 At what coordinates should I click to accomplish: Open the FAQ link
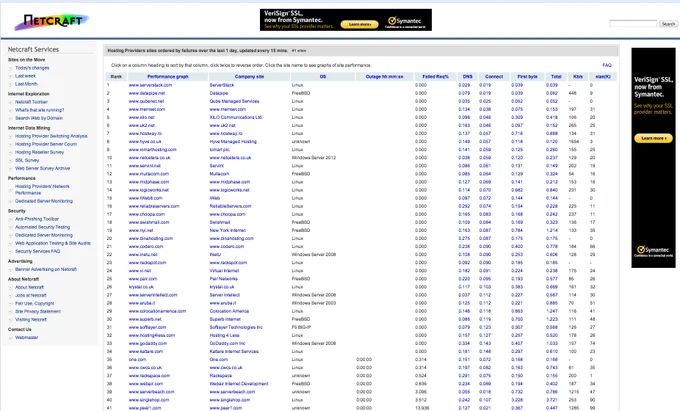point(607,65)
